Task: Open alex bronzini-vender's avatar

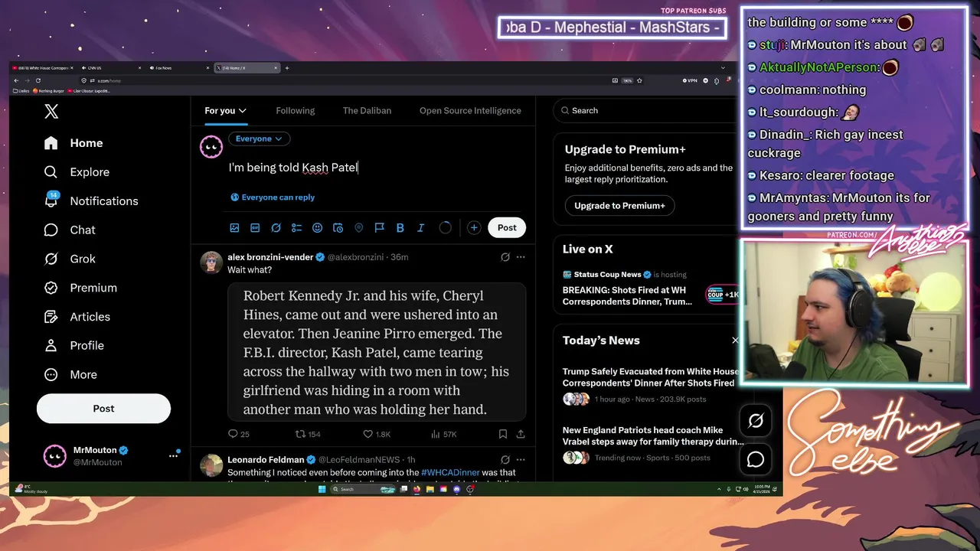Action: (x=211, y=262)
